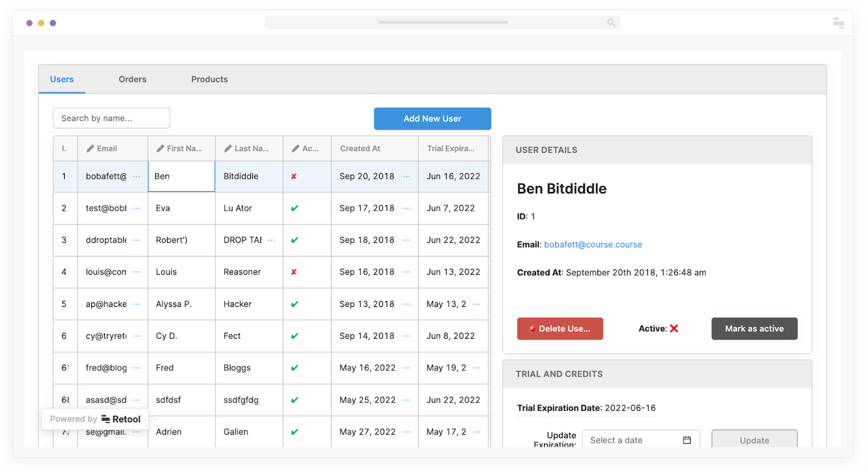Click the Update button under Trial and Credits
The height and width of the screenshot is (471, 868).
click(754, 440)
